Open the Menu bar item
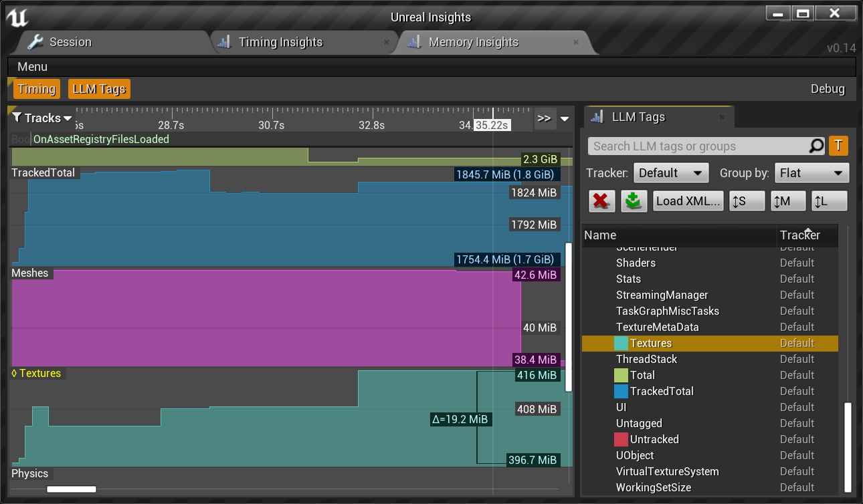This screenshot has width=863, height=504. (x=33, y=67)
